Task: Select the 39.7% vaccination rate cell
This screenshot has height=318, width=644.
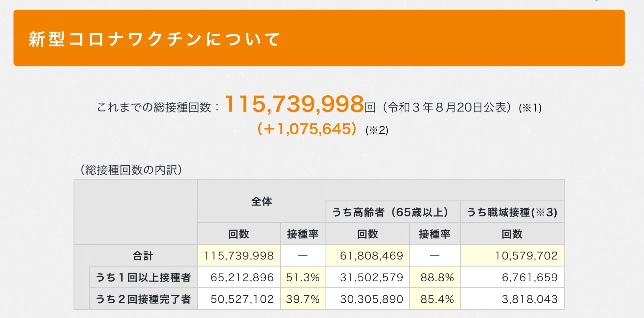Action: coord(303,299)
